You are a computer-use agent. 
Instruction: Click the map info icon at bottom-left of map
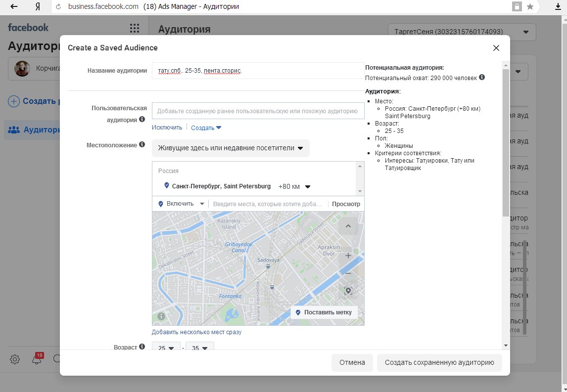pos(161,316)
